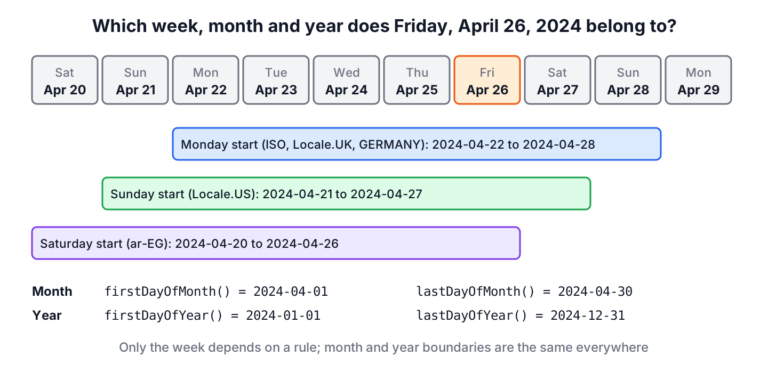Viewport: 768px width, 372px height.
Task: Select the Sun Apr 21 day card
Action: [x=135, y=80]
